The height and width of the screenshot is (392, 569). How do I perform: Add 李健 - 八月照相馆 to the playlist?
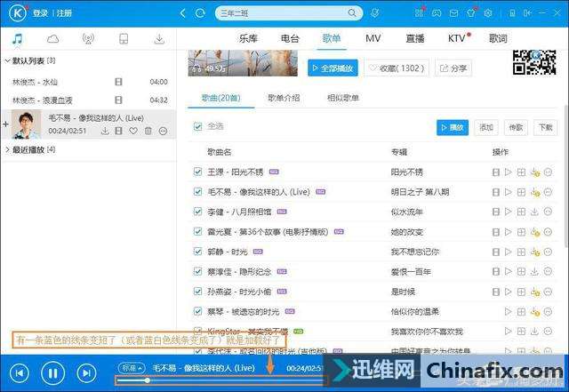(x=522, y=212)
